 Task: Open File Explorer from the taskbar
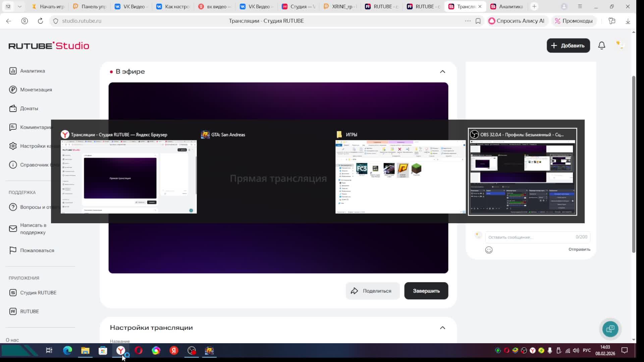(x=85, y=351)
